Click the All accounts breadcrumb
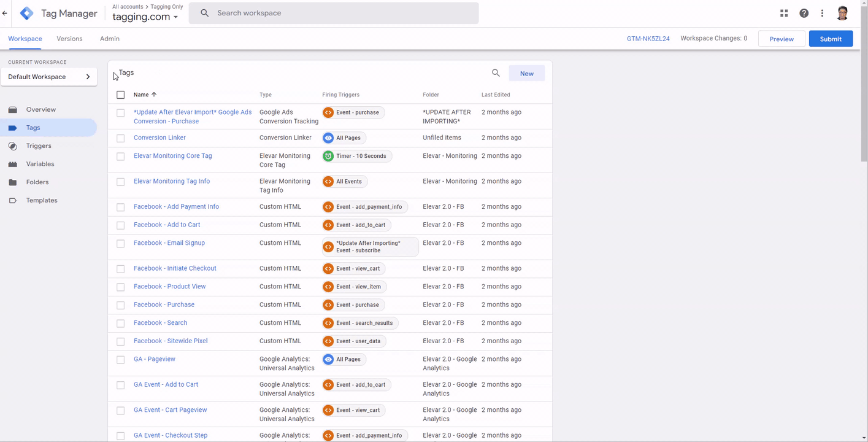This screenshot has width=868, height=442. [128, 7]
